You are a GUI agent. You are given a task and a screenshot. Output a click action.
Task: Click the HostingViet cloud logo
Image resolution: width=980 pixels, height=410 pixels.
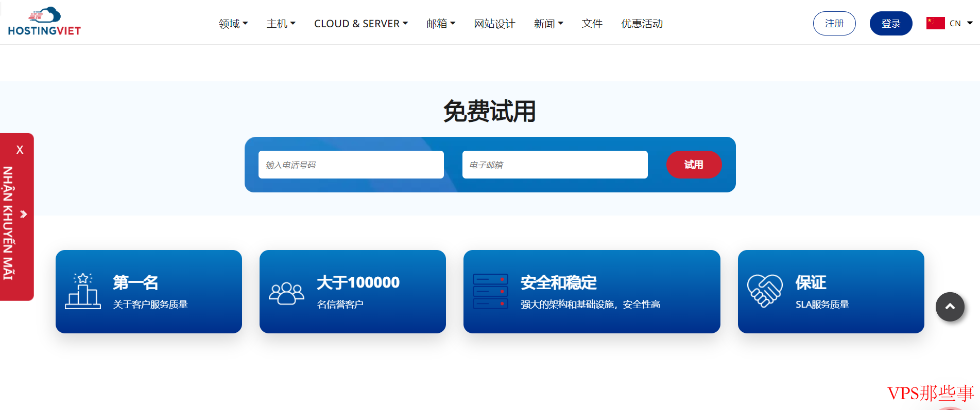tap(44, 22)
